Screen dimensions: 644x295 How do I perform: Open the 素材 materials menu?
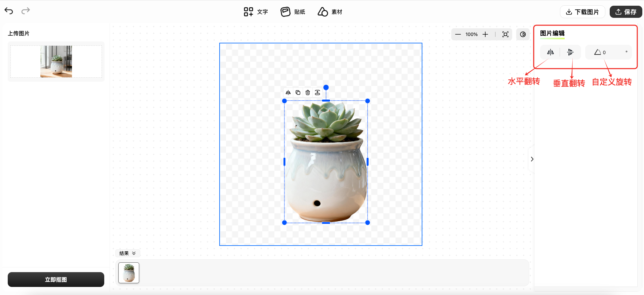[x=330, y=12]
